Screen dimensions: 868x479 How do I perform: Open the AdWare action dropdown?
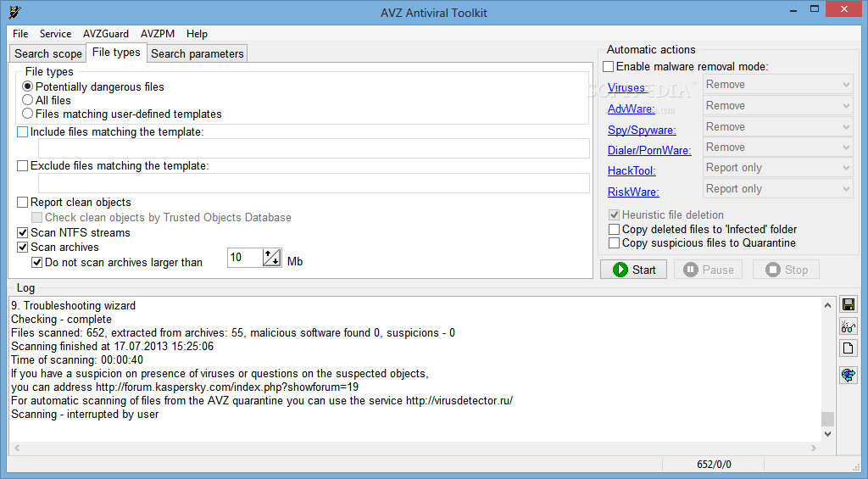[x=778, y=106]
